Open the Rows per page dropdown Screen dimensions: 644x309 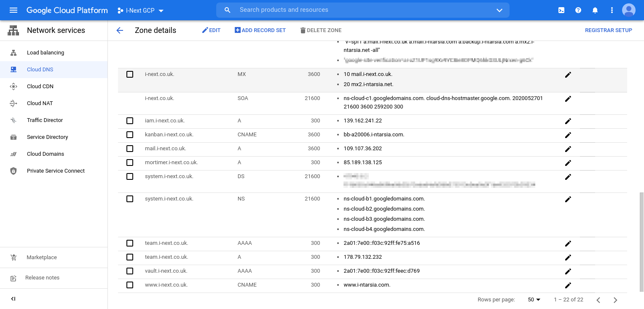pyautogui.click(x=534, y=300)
